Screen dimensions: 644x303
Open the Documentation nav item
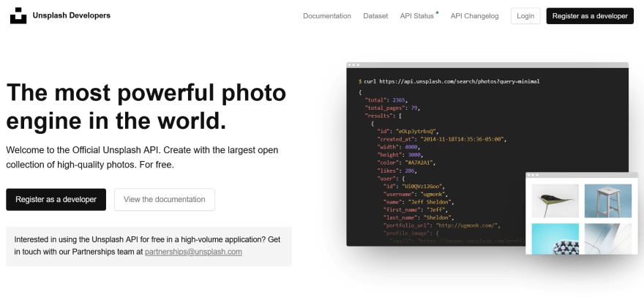click(327, 16)
